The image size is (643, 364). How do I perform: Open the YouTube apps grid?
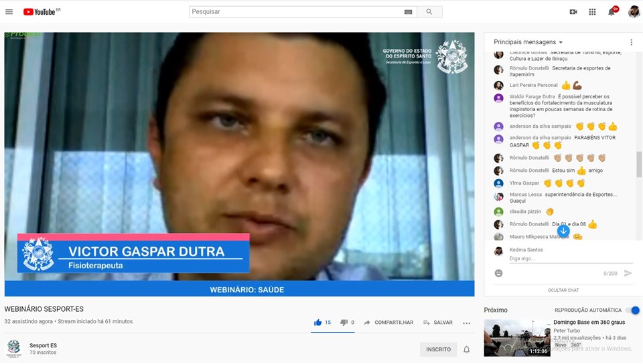coord(592,12)
